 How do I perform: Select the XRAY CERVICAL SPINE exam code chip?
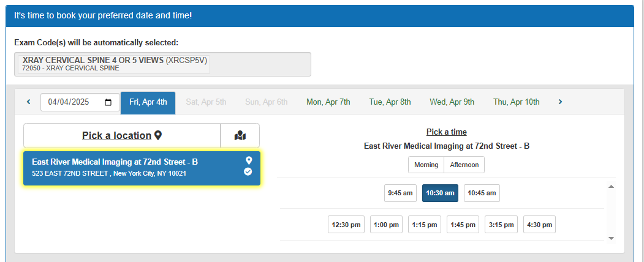tap(113, 64)
